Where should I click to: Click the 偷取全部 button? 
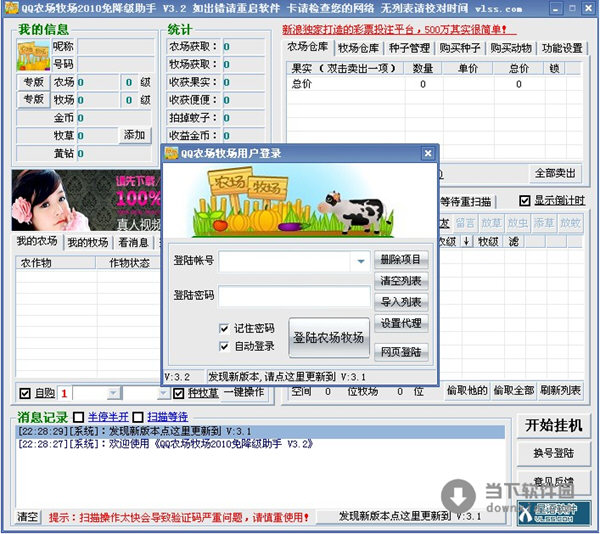[x=514, y=391]
